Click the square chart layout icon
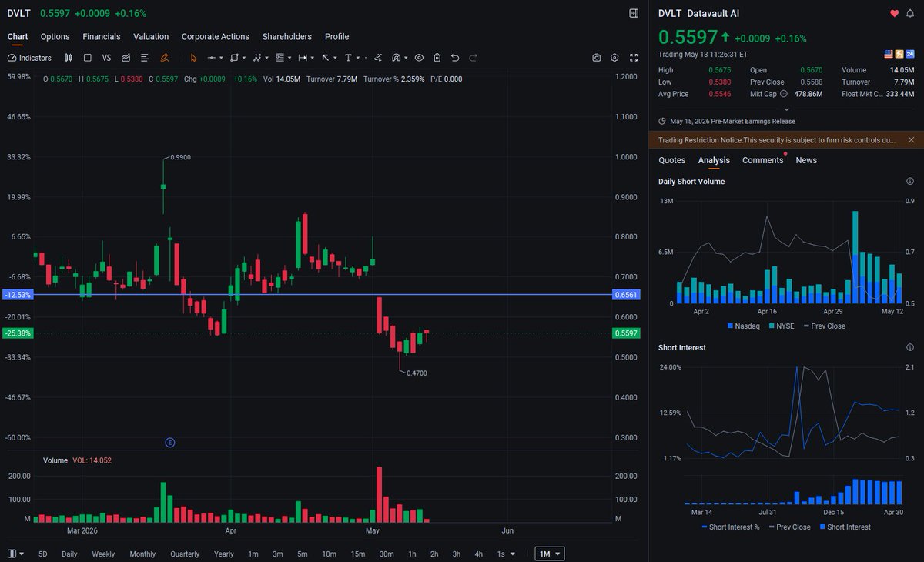This screenshot has width=924, height=562. tap(87, 58)
